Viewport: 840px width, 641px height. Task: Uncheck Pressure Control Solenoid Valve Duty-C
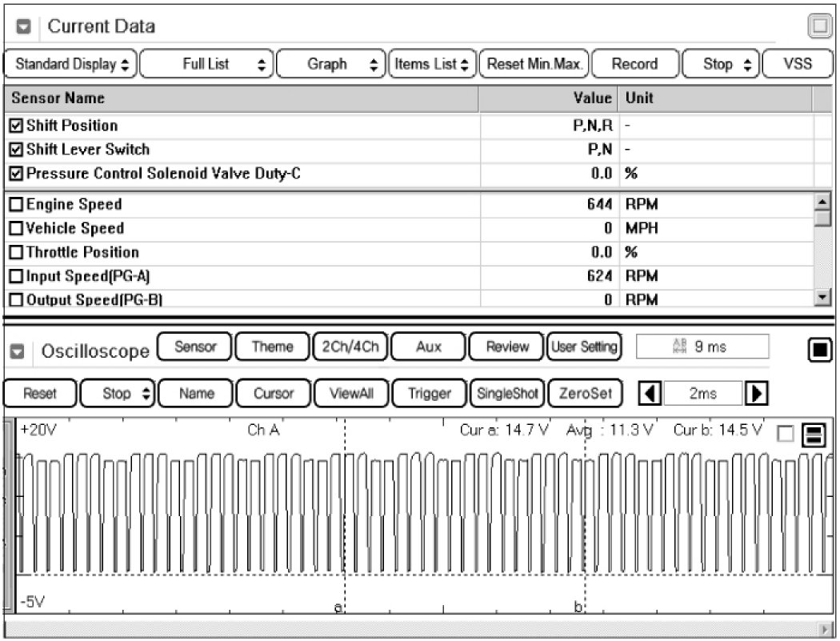pyautogui.click(x=17, y=174)
